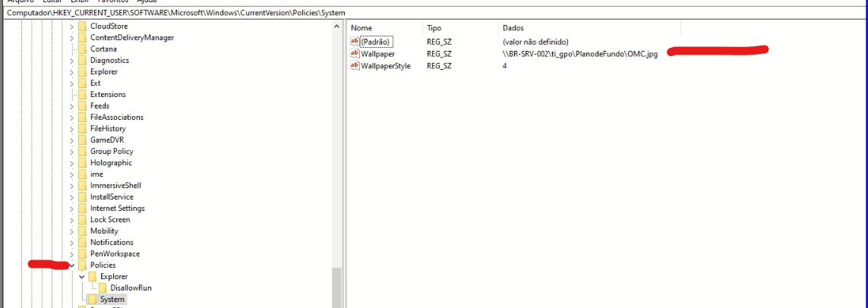The image size is (868, 308).
Task: Click the System key folder icon
Action: (x=93, y=299)
